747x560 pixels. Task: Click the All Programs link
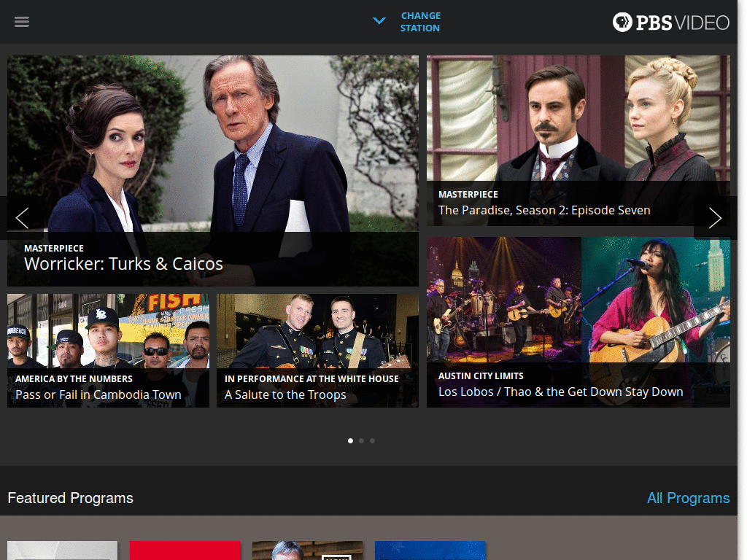[688, 498]
